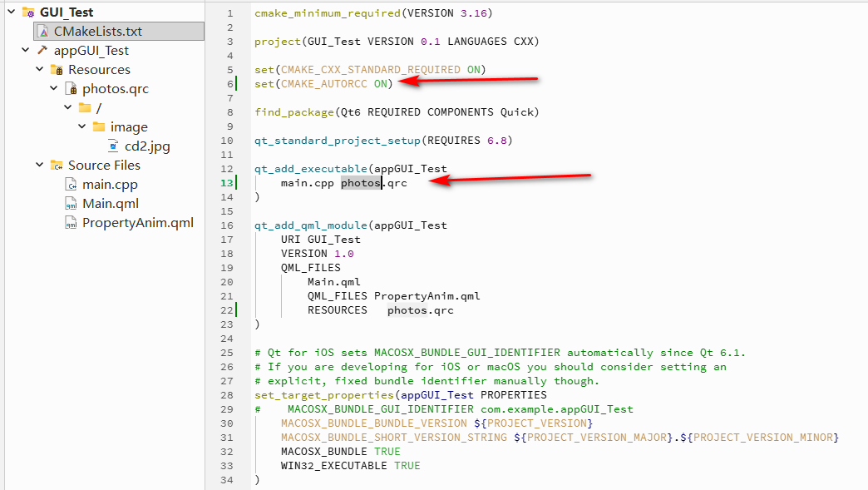Click line number 6 in gutter
The image size is (868, 490).
point(229,84)
